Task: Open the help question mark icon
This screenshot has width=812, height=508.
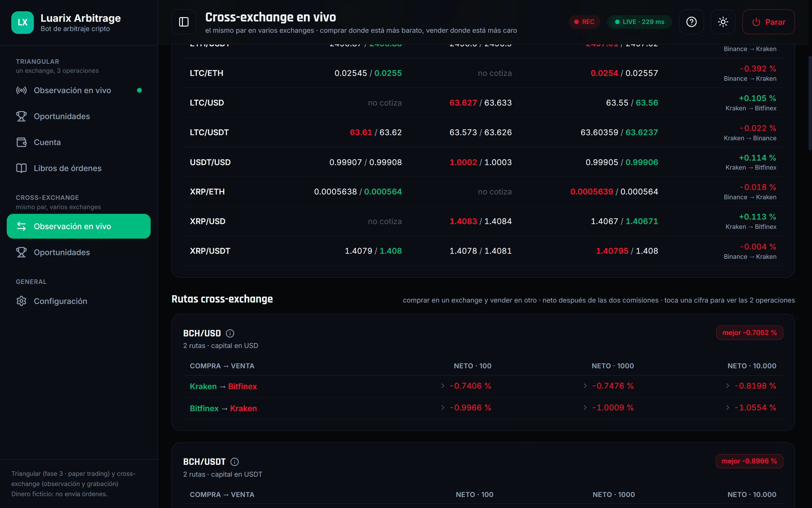Action: coord(691,22)
